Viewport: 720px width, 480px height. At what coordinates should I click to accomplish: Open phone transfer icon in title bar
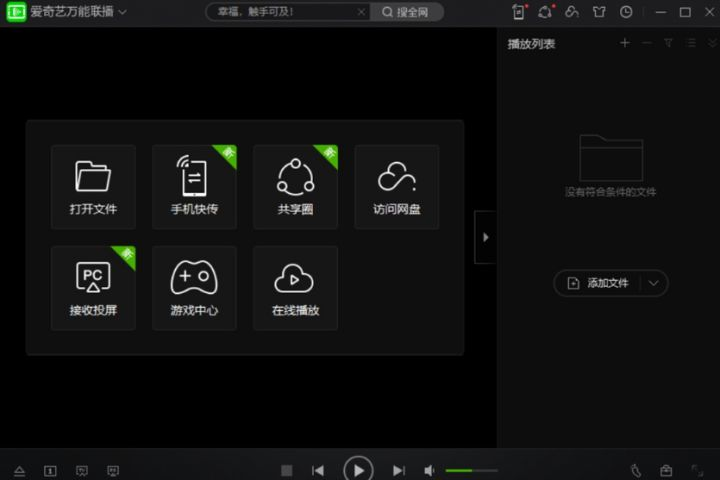(519, 11)
